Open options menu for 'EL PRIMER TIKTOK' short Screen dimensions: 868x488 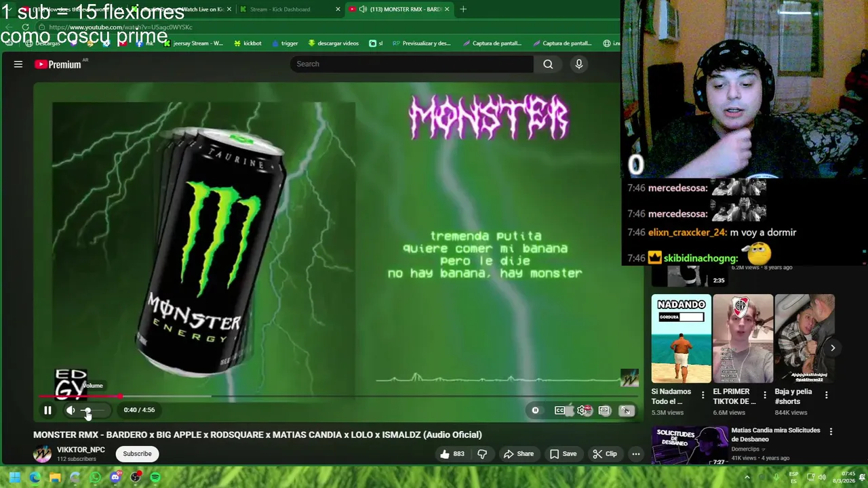tap(764, 394)
